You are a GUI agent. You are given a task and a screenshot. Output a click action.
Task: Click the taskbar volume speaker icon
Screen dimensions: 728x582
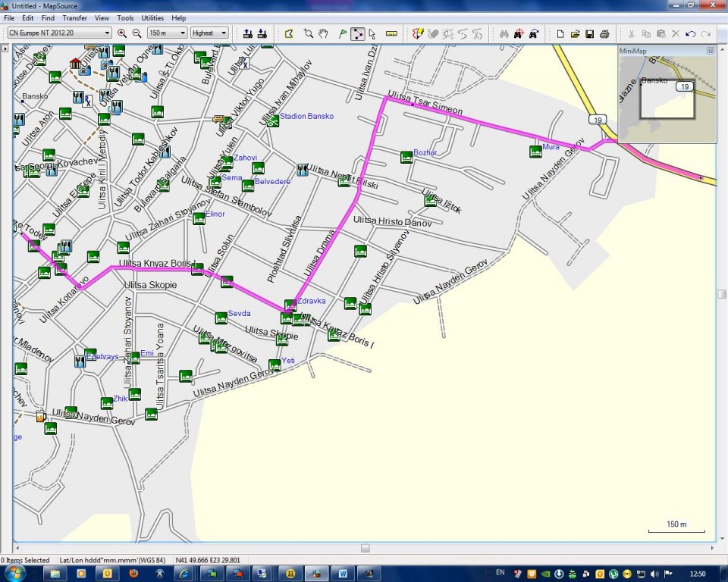coord(654,574)
